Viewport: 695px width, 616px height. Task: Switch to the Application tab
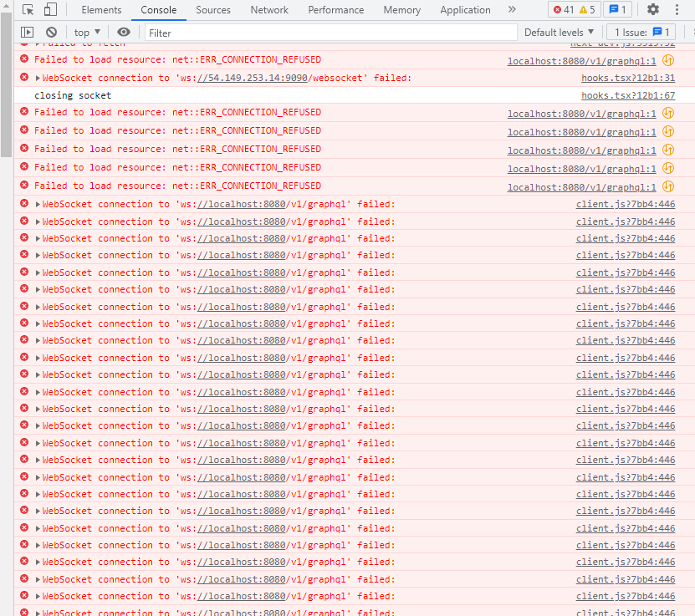coord(465,9)
